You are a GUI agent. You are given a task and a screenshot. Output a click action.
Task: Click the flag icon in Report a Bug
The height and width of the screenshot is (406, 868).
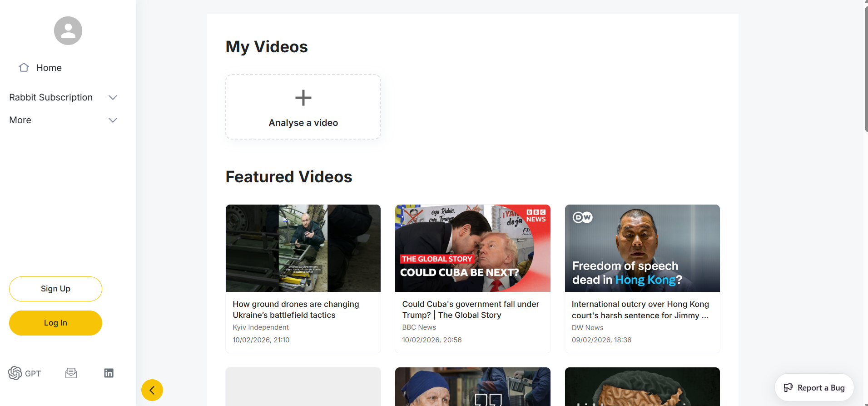[788, 388]
